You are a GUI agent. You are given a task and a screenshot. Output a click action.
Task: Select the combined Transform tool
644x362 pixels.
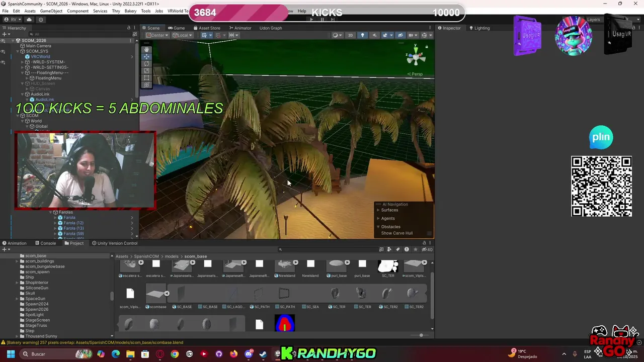coord(146,85)
